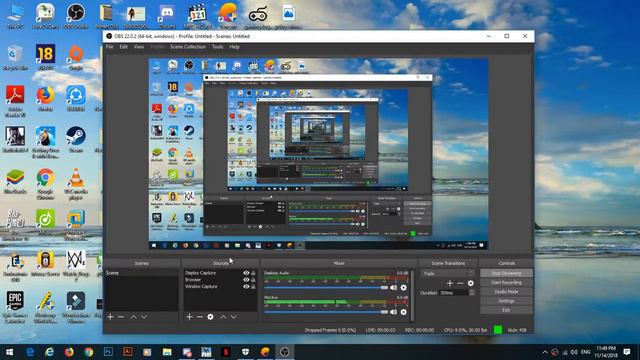This screenshot has width=640, height=360.
Task: Open source properties gear in Sources panel
Action: click(x=210, y=317)
